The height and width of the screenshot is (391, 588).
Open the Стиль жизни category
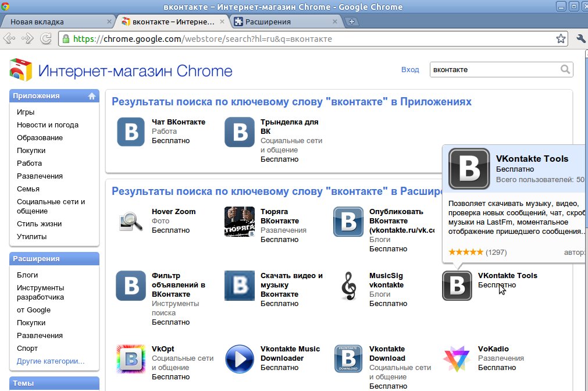click(x=39, y=224)
